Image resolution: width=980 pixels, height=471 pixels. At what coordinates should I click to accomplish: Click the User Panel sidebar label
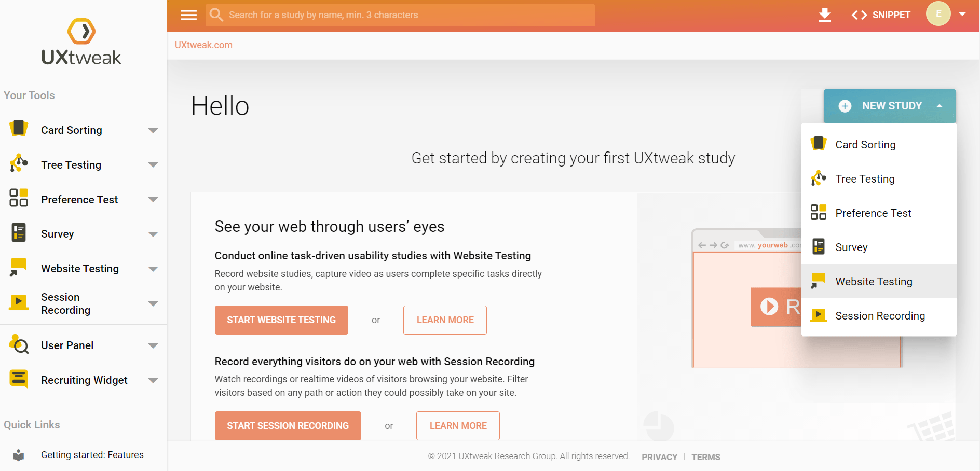point(67,345)
